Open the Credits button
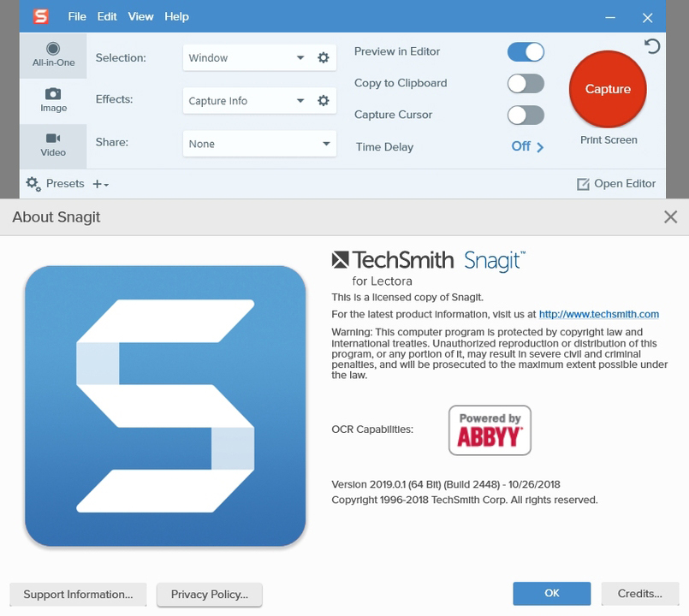 pyautogui.click(x=640, y=594)
